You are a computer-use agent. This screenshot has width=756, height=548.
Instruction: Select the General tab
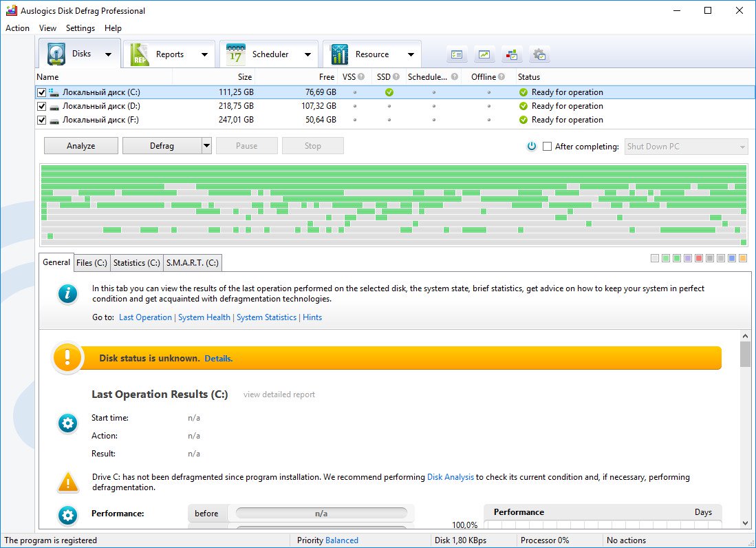click(56, 262)
